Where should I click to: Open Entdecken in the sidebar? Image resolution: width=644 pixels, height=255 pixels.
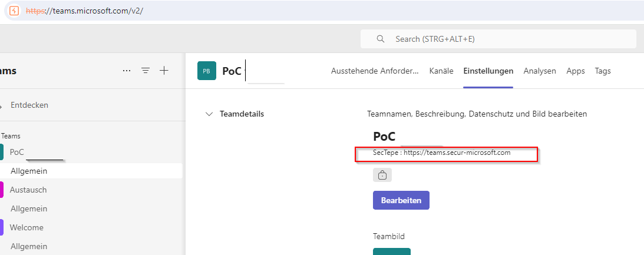click(29, 105)
